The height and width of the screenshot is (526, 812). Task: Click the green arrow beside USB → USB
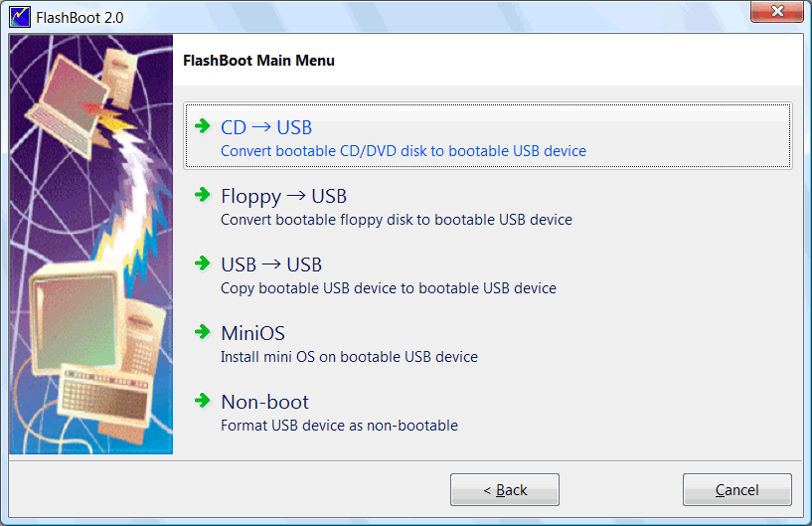pos(203,263)
